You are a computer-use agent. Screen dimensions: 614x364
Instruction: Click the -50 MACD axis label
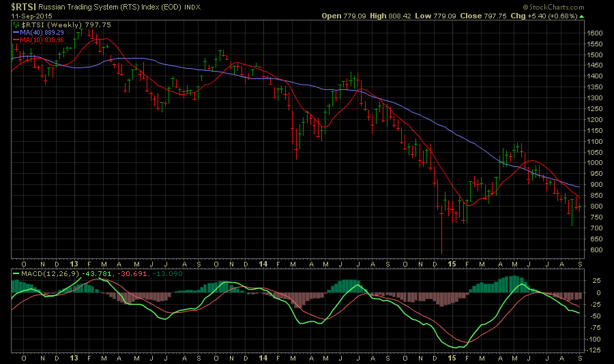(x=595, y=316)
